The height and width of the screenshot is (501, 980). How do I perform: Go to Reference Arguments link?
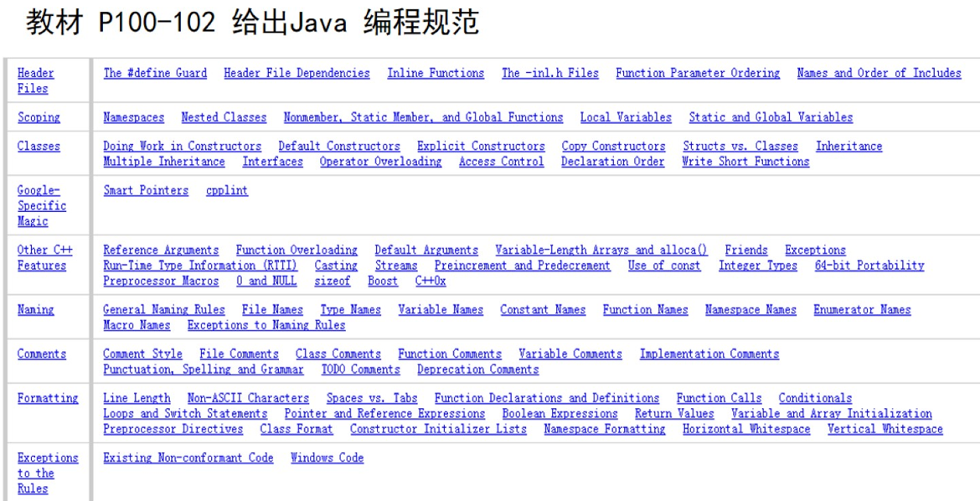[x=162, y=250]
